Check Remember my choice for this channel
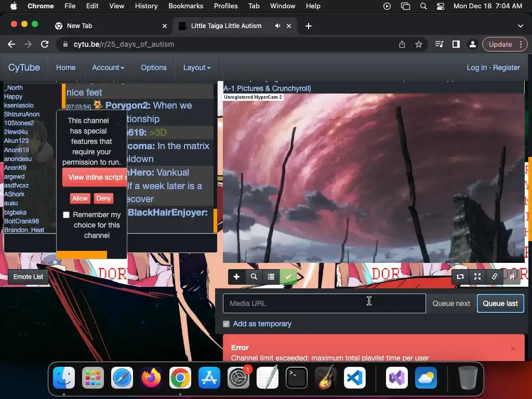Image resolution: width=532 pixels, height=399 pixels. click(x=66, y=215)
